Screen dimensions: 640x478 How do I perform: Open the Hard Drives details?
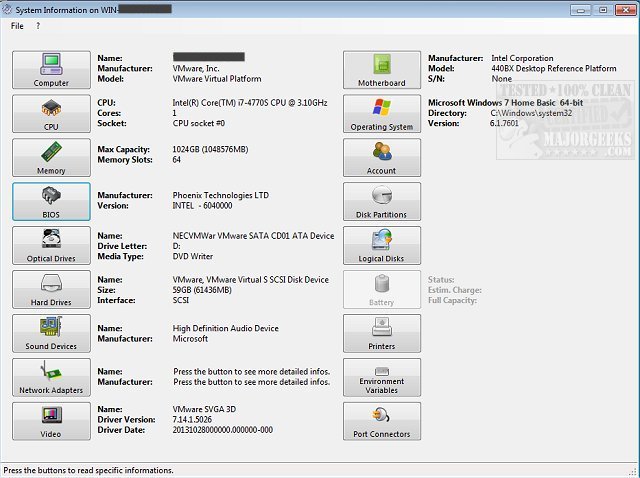(x=52, y=289)
